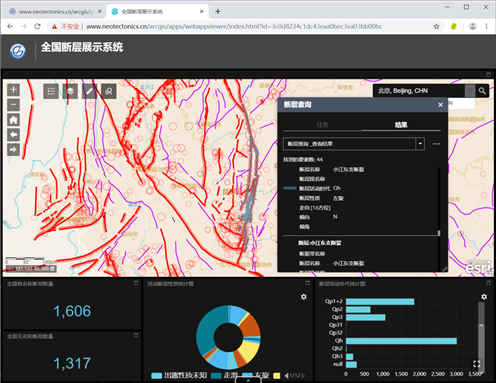
Task: Expand bottom panel arrow handle
Action: (248, 380)
